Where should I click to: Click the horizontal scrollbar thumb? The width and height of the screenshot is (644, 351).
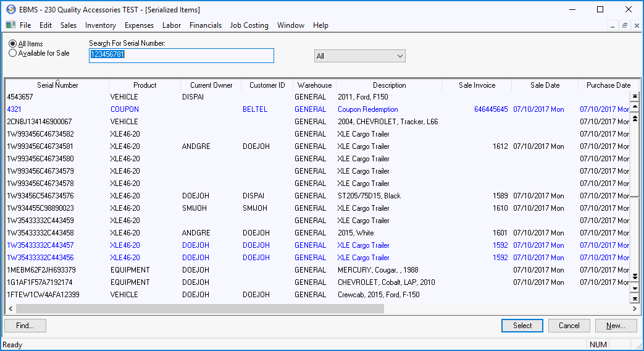tap(200, 308)
